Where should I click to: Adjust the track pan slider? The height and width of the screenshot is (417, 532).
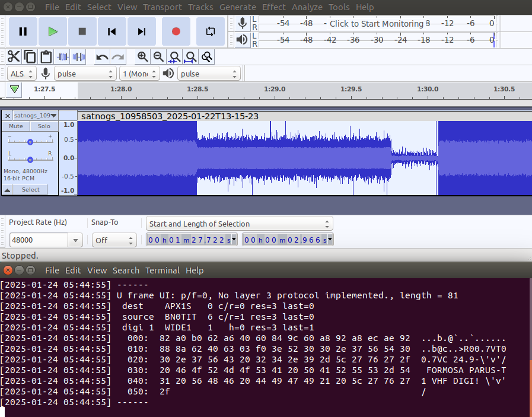tap(30, 160)
